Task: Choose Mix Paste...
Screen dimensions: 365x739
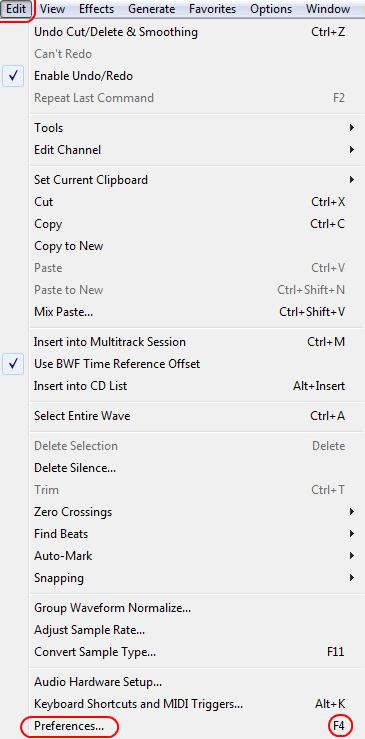Action: click(x=190, y=312)
